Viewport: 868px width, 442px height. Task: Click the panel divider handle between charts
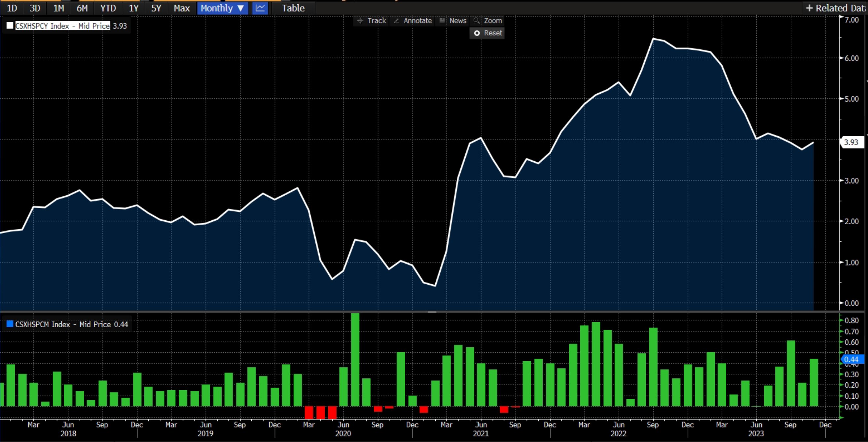432,312
